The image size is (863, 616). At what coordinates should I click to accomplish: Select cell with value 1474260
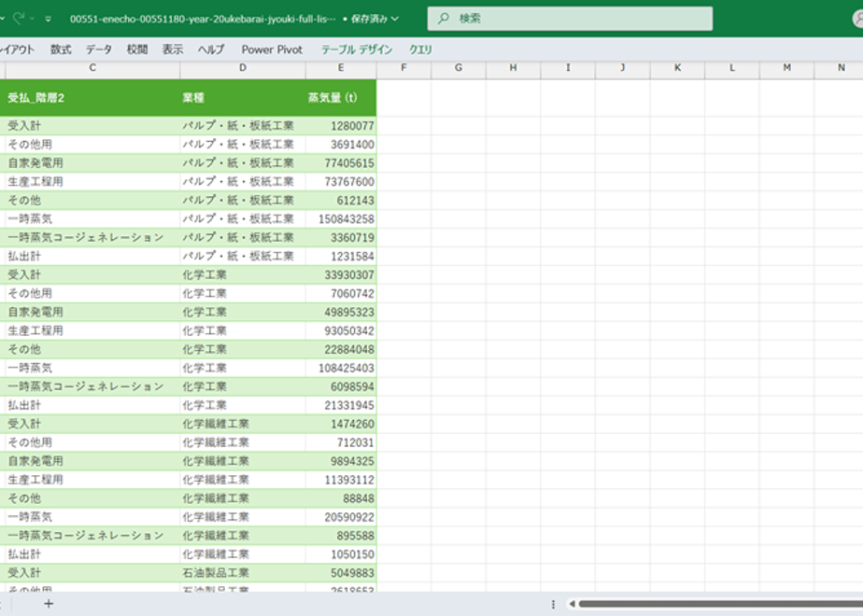(341, 424)
